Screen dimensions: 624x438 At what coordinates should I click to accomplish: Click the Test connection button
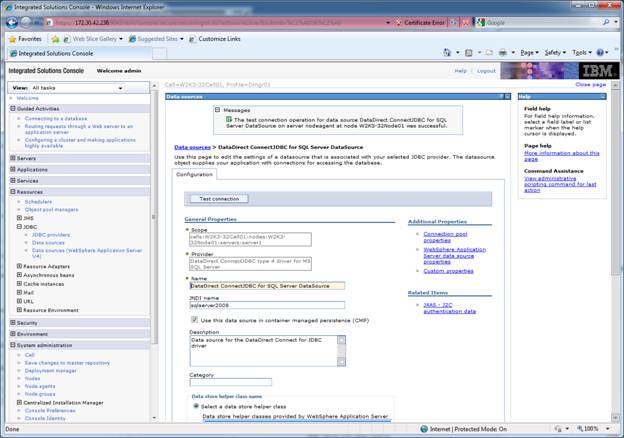[219, 199]
